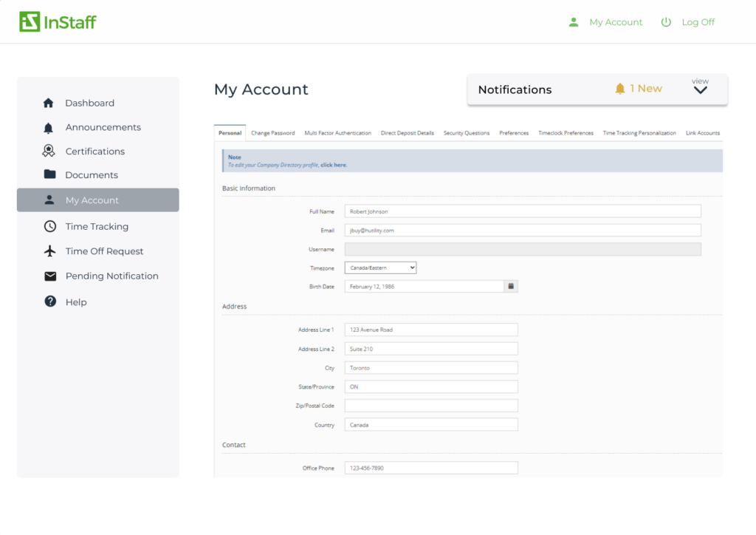Select My Account in the sidebar
Viewport: 756px width, 535px height.
[x=98, y=200]
